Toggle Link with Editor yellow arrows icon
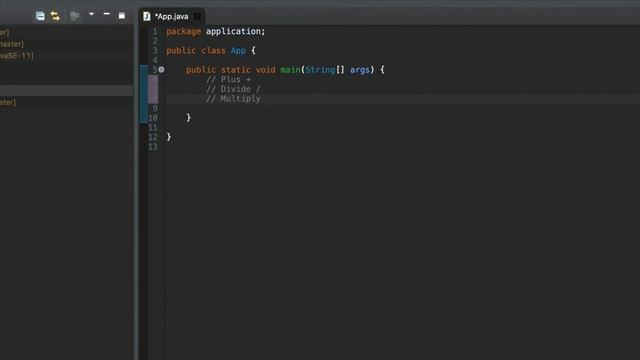640x360 pixels. click(55, 16)
